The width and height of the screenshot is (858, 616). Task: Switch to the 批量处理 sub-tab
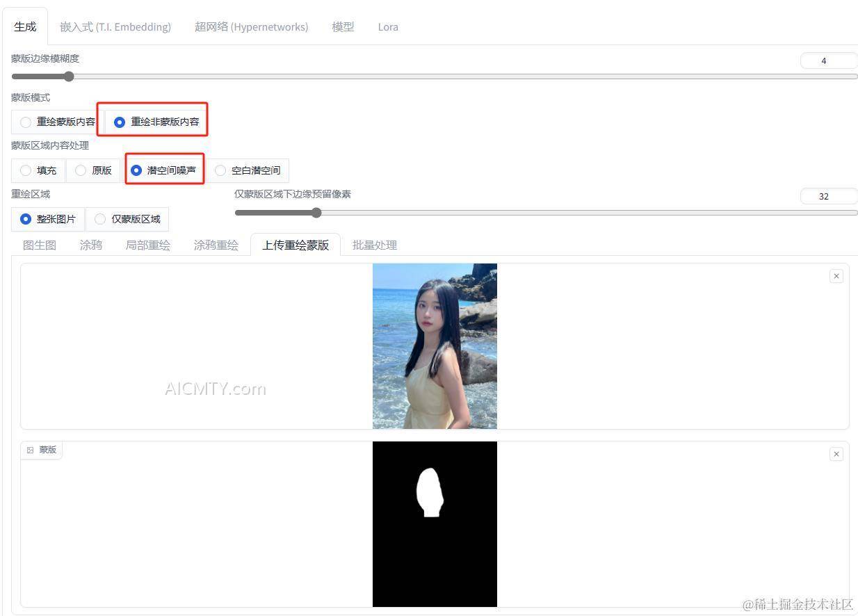click(x=374, y=245)
